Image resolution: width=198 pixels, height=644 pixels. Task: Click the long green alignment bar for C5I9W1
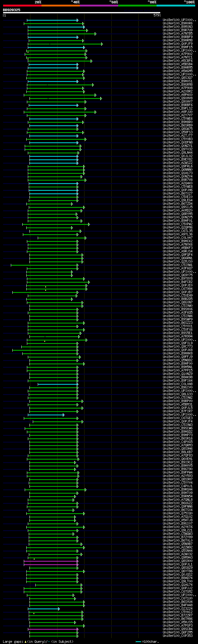45,265
